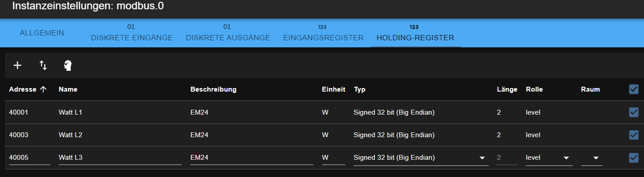
Task: Click the Beschreibung column header
Action: [213, 89]
